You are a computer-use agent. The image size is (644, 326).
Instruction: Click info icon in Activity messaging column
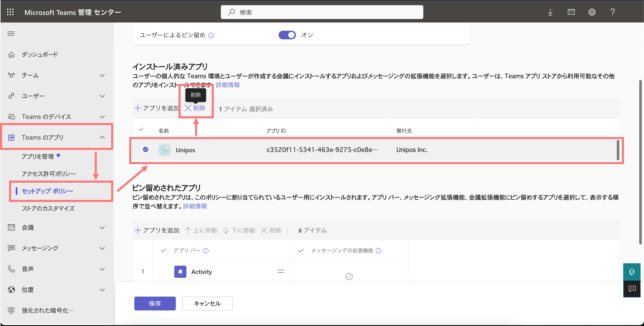tap(349, 277)
